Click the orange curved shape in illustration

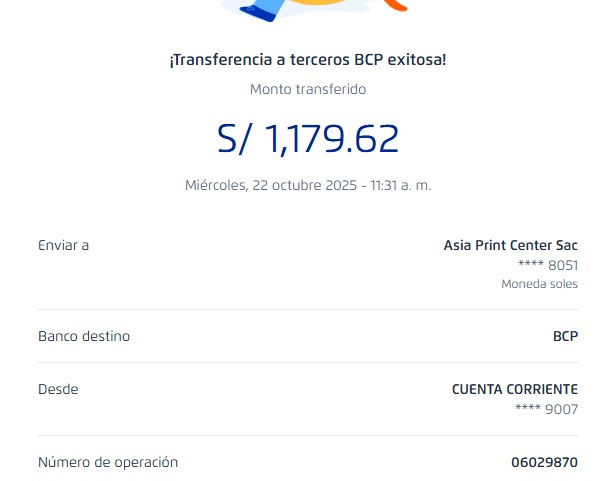(396, 5)
